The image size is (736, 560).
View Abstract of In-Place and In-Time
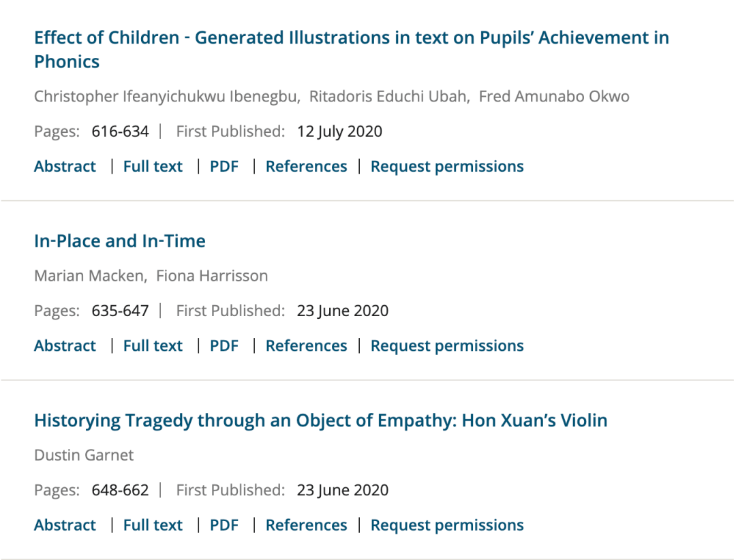tap(65, 345)
